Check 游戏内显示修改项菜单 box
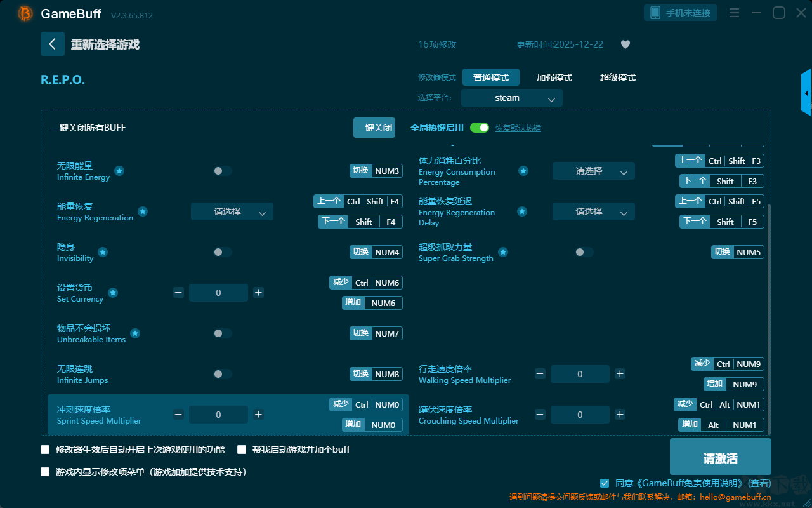Image resolution: width=812 pixels, height=508 pixels. point(45,472)
